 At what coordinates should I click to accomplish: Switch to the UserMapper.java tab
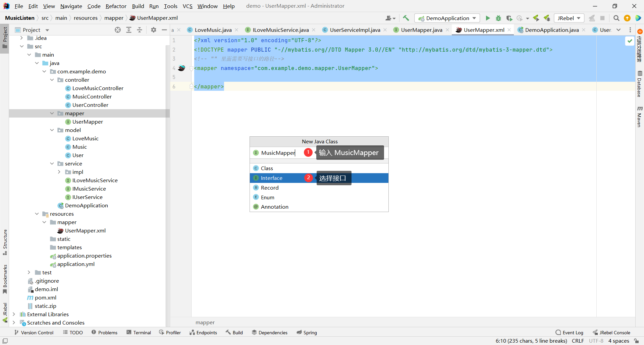(421, 30)
